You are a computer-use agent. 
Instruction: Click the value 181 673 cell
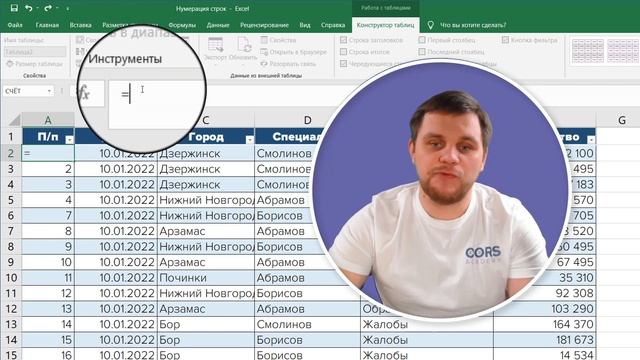pyautogui.click(x=544, y=340)
